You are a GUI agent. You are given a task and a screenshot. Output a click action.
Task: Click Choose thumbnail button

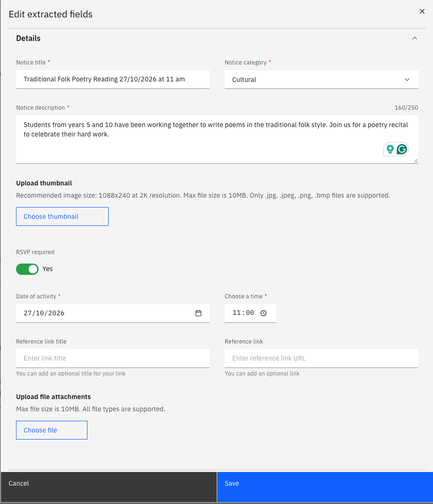point(63,216)
